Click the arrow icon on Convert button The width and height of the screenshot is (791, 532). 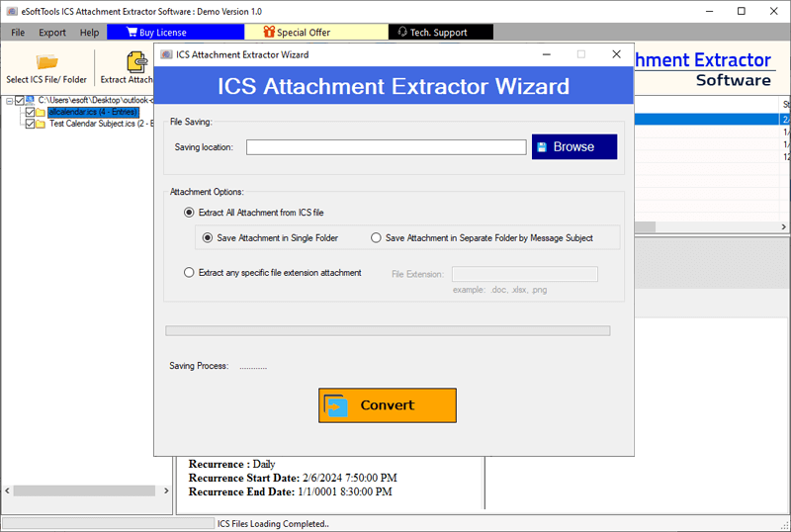click(x=335, y=405)
